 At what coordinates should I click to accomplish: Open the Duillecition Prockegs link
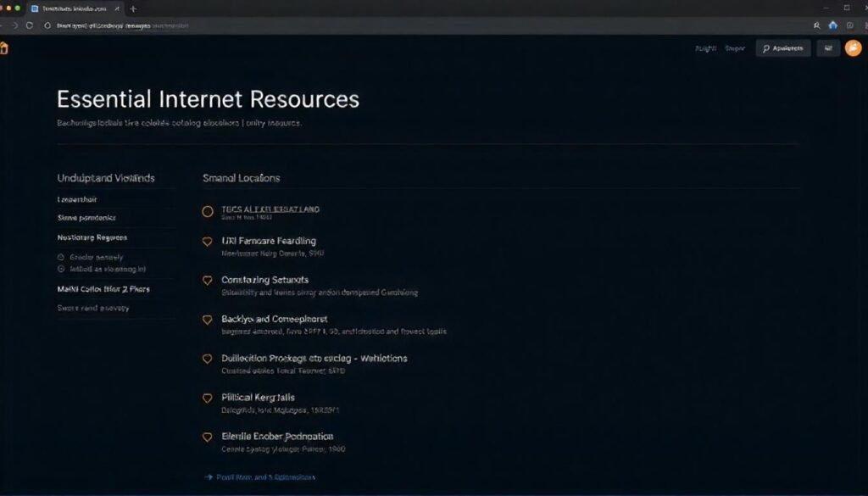tap(314, 359)
